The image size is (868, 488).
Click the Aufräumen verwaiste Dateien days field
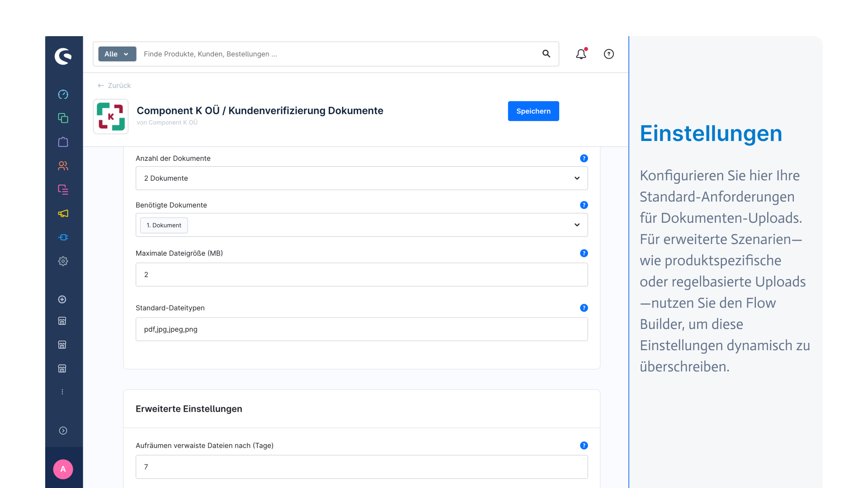click(x=362, y=467)
